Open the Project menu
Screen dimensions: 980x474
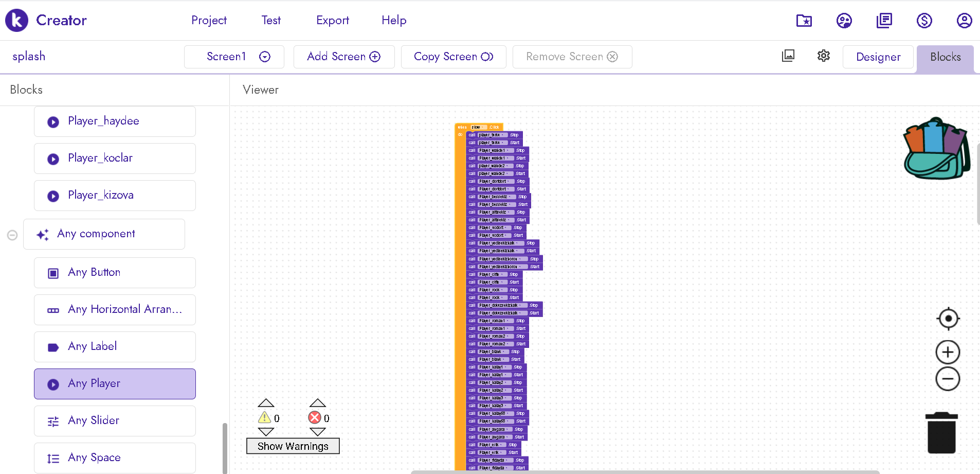209,21
